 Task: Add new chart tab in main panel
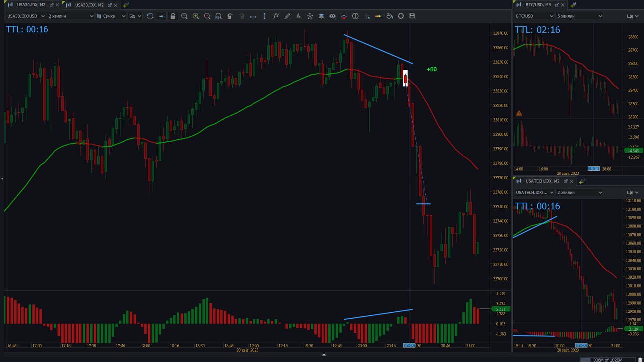coord(126,5)
